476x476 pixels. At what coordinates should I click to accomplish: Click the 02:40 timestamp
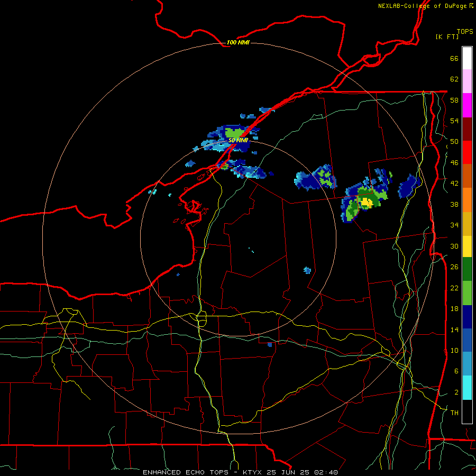tap(326, 472)
